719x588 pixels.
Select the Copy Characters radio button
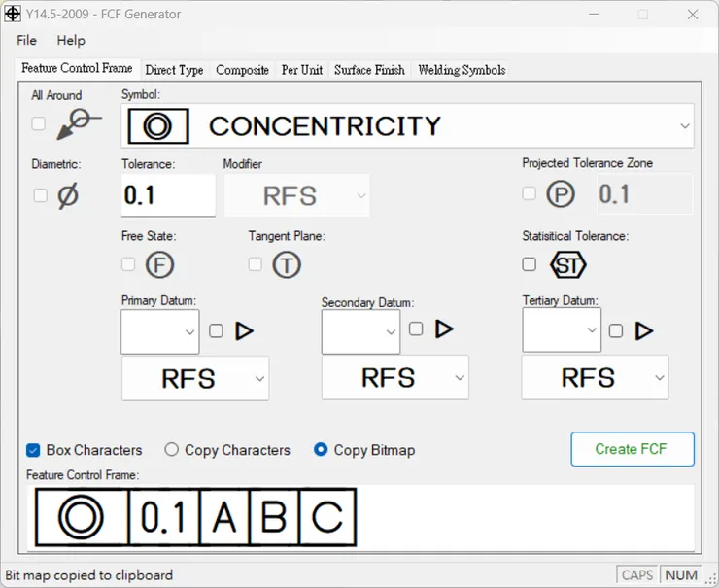172,450
